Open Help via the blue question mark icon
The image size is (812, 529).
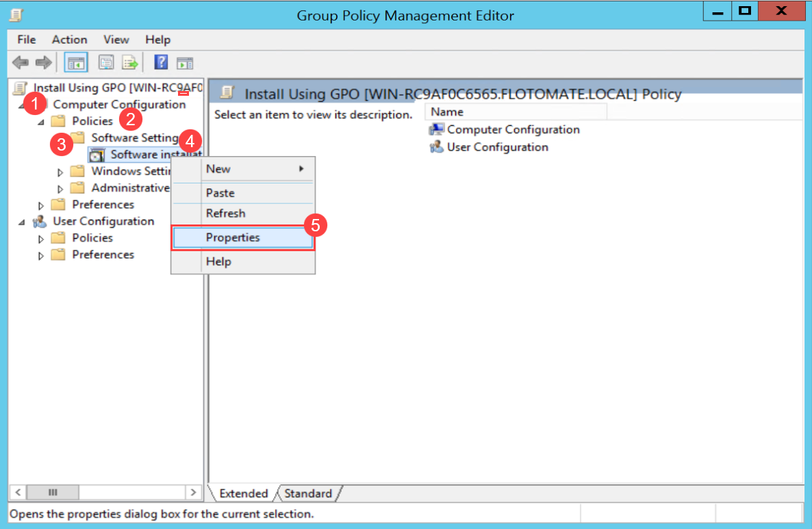[x=162, y=63]
